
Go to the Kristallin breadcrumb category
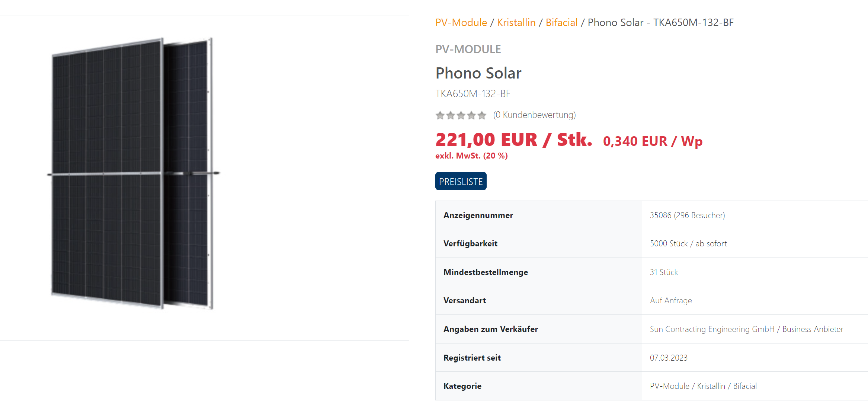coord(516,23)
